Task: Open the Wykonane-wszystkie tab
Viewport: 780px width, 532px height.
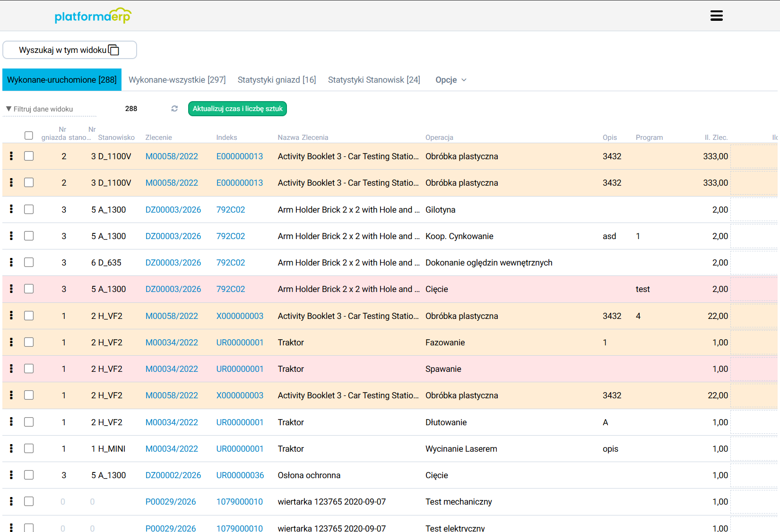Action: point(177,80)
